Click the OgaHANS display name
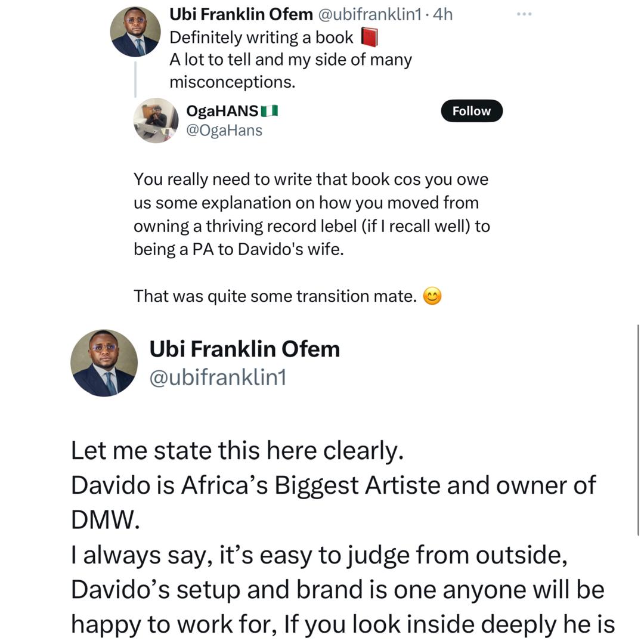 click(x=222, y=111)
